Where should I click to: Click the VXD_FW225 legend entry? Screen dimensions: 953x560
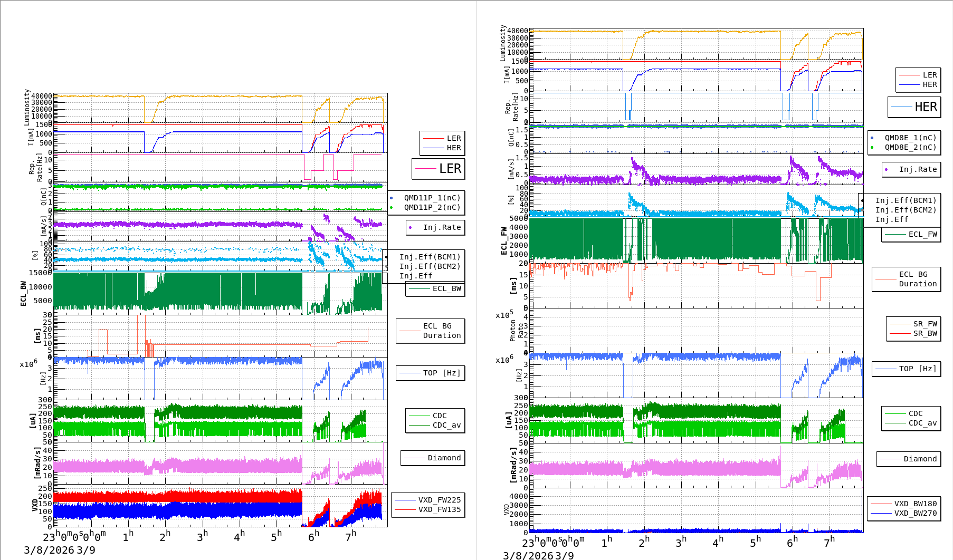(439, 500)
